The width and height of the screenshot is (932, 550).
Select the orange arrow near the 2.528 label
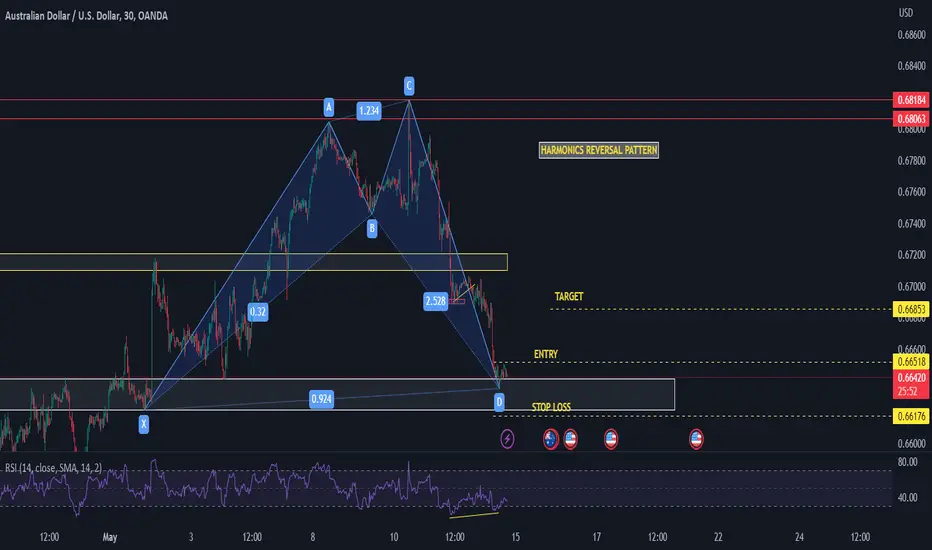(464, 292)
